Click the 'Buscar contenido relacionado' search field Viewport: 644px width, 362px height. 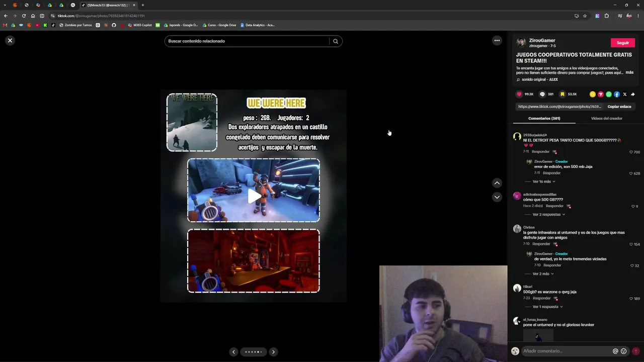pyautogui.click(x=247, y=41)
